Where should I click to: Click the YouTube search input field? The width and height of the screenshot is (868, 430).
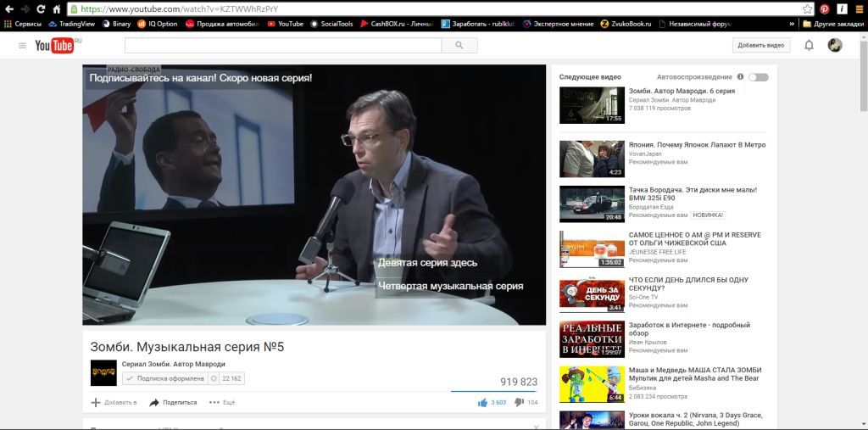[283, 46]
